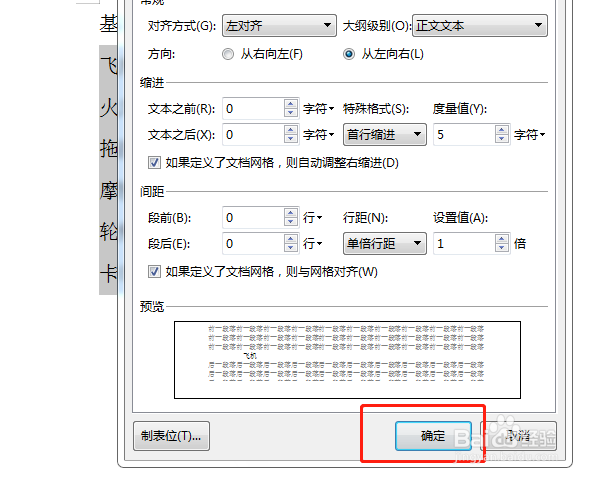Click the 文本之后 indent input field
This screenshot has width=592, height=478.
coord(253,135)
